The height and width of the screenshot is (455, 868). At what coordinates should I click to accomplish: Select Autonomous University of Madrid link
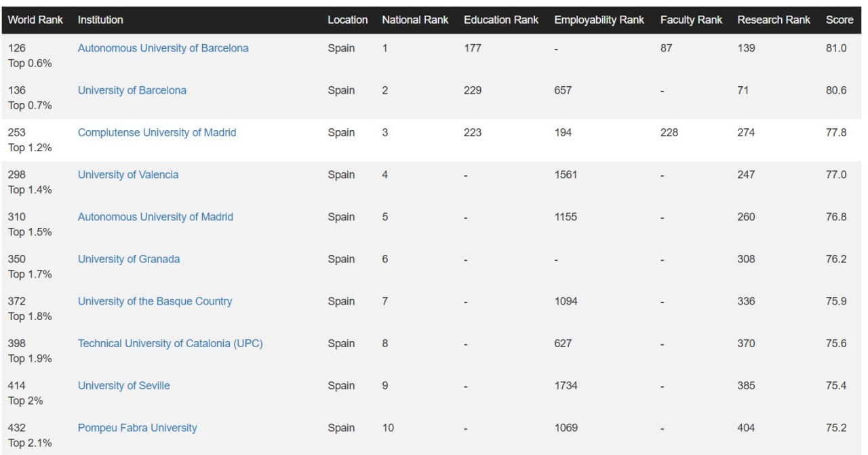(155, 217)
